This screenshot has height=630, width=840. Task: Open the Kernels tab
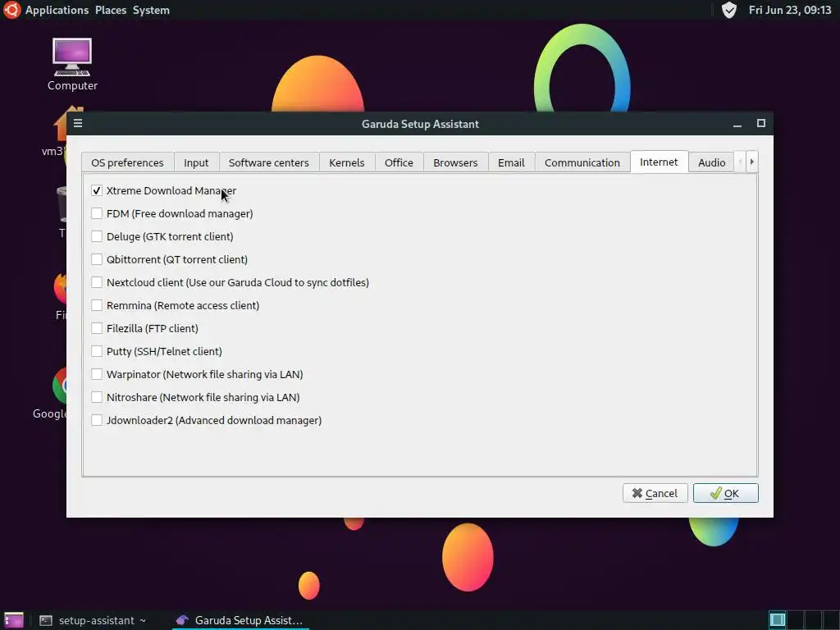point(347,162)
